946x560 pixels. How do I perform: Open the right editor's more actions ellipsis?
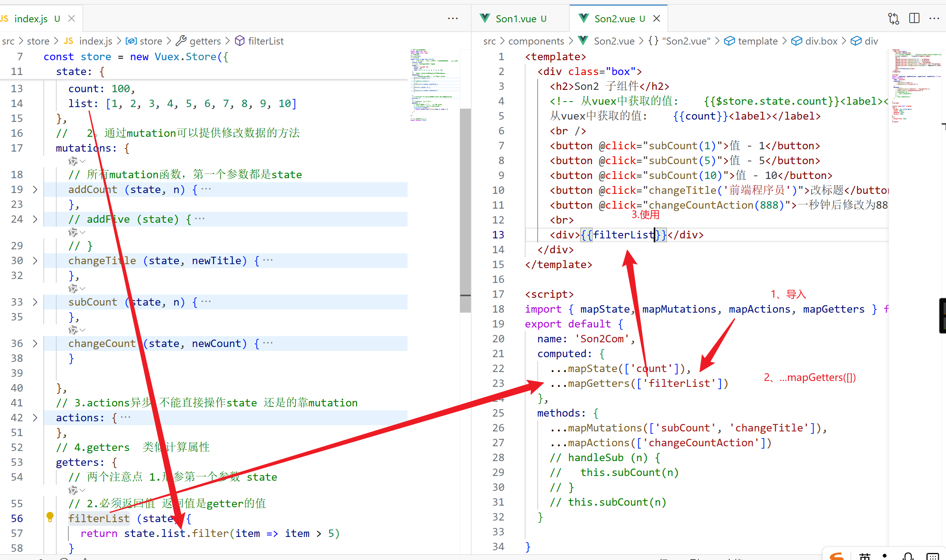934,18
